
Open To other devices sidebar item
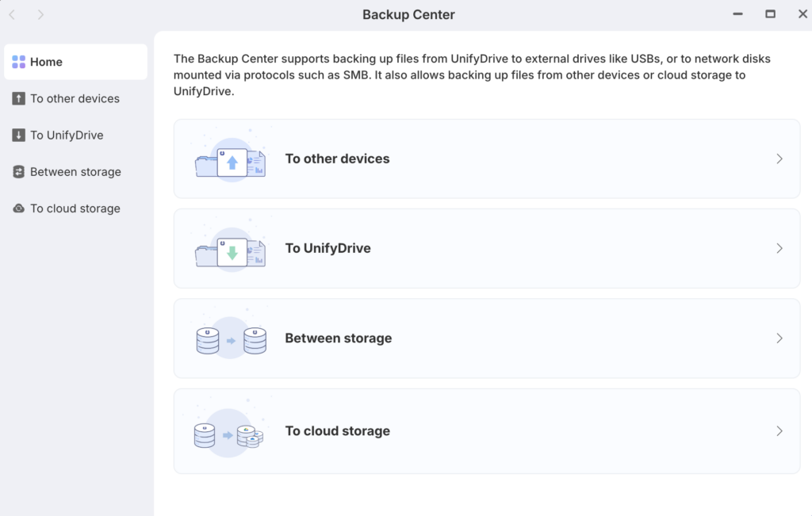coord(75,99)
